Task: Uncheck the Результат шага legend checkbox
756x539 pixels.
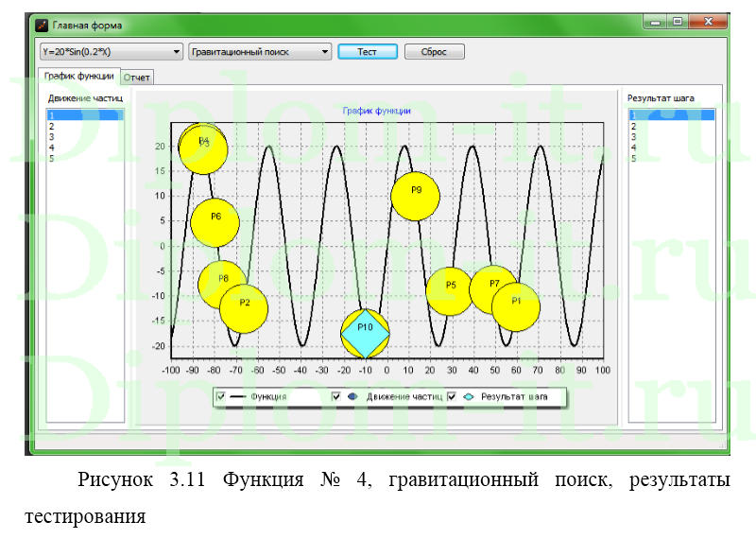Action: coord(452,396)
